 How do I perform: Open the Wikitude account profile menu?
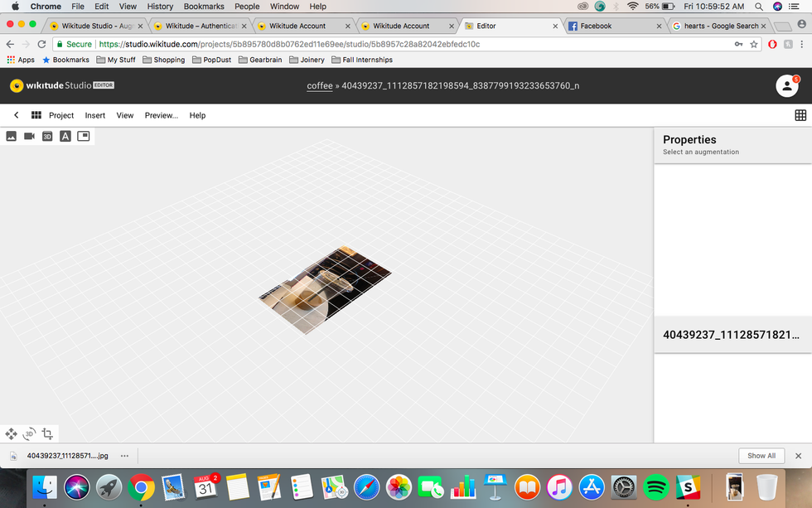[x=785, y=85]
